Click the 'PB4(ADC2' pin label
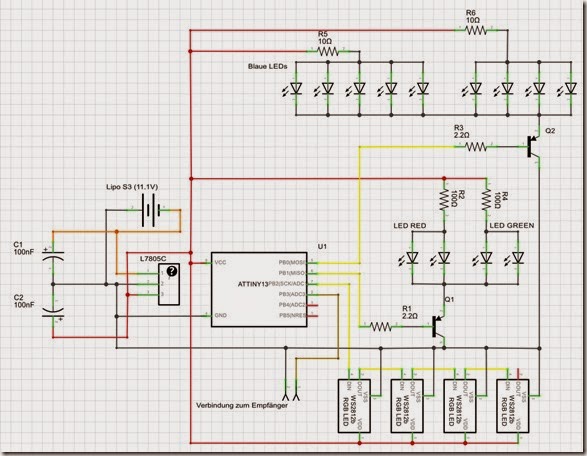The width and height of the screenshot is (587, 456). click(292, 305)
